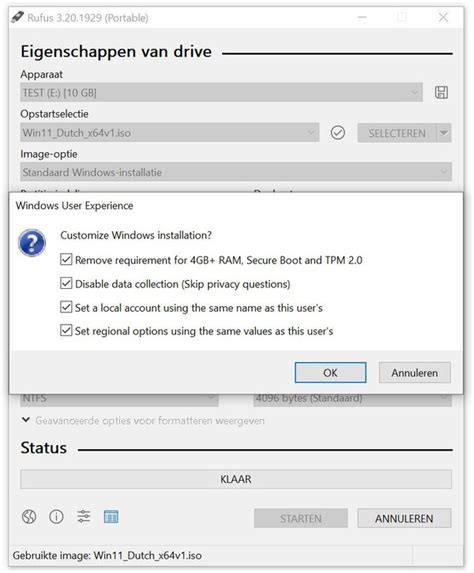Image resolution: width=474 pixels, height=573 pixels.
Task: Toggle Set a local account checkbox
Action: 66,307
